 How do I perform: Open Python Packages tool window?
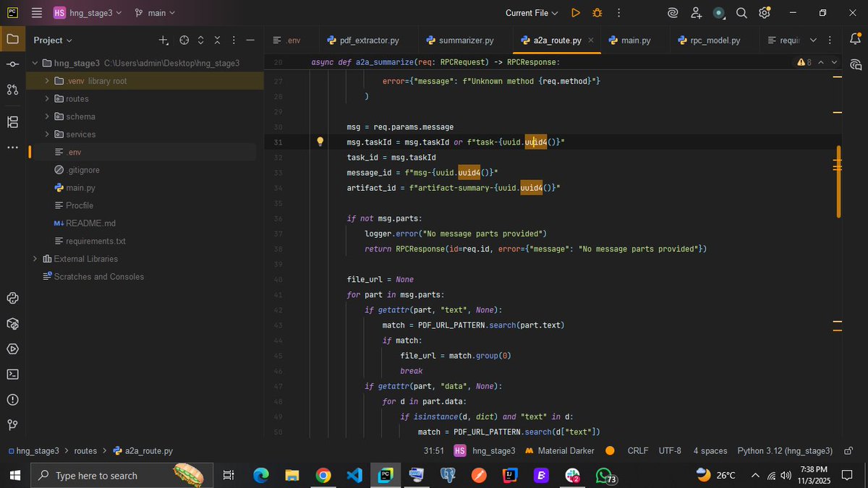(12, 323)
